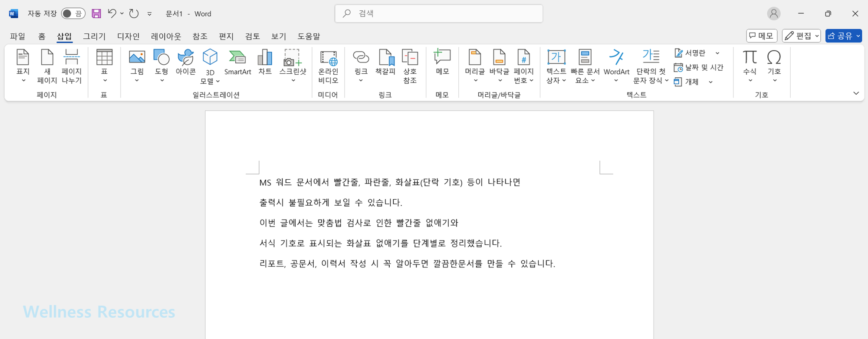Insert a hyperlink (링크)

pos(361,66)
